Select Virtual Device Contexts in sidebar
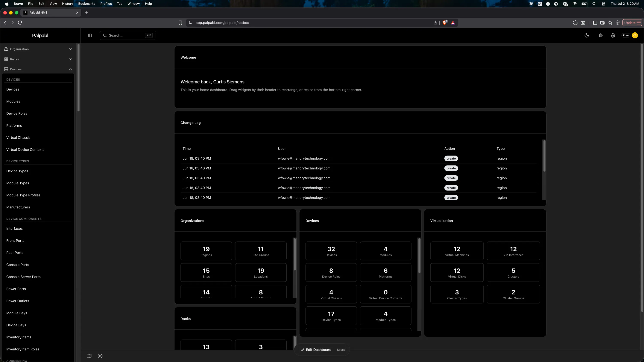This screenshot has height=362, width=644. point(25,149)
